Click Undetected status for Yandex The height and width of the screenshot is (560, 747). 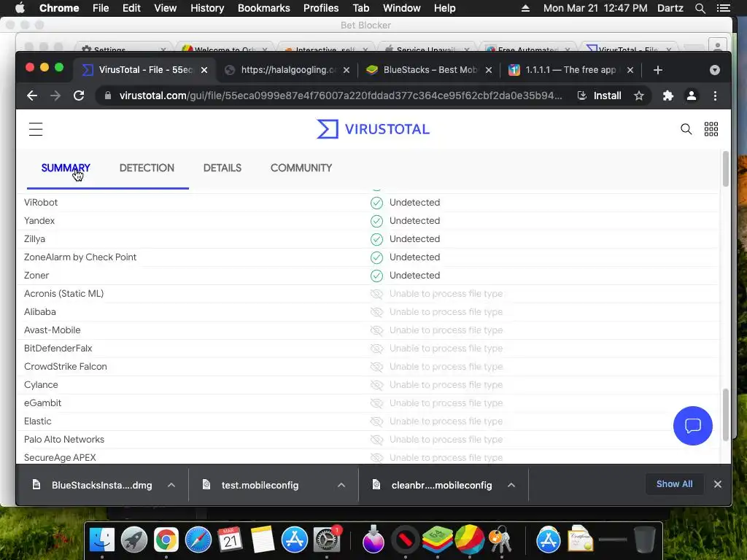414,221
